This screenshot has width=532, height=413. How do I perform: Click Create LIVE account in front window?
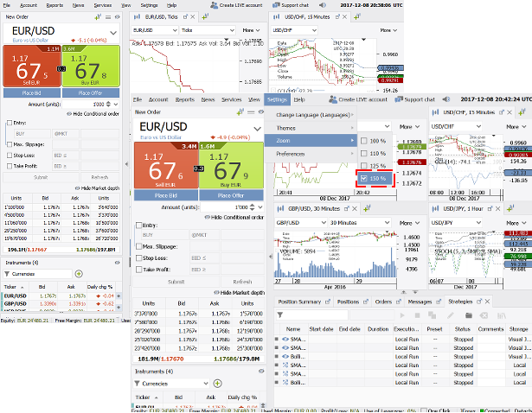click(x=358, y=99)
